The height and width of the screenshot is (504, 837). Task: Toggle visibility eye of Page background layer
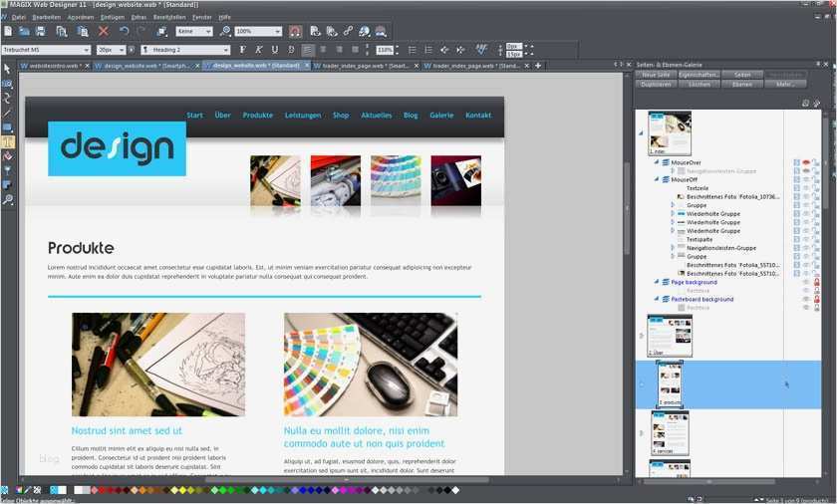click(x=806, y=282)
